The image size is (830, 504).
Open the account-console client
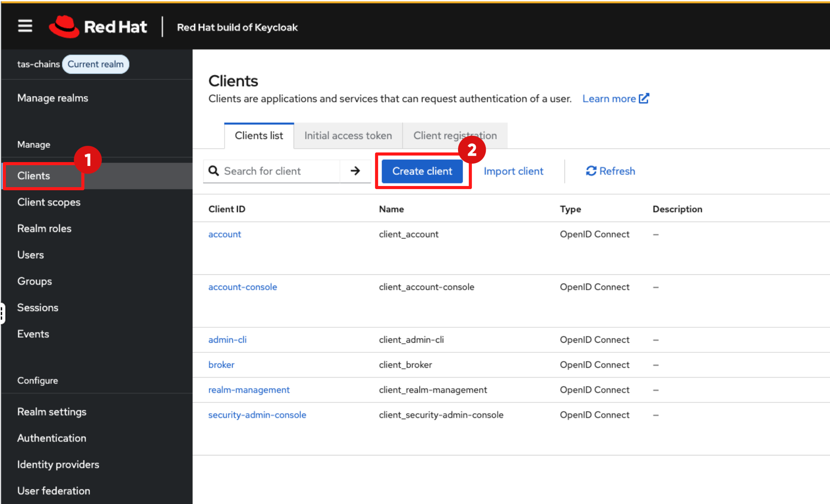[242, 287]
